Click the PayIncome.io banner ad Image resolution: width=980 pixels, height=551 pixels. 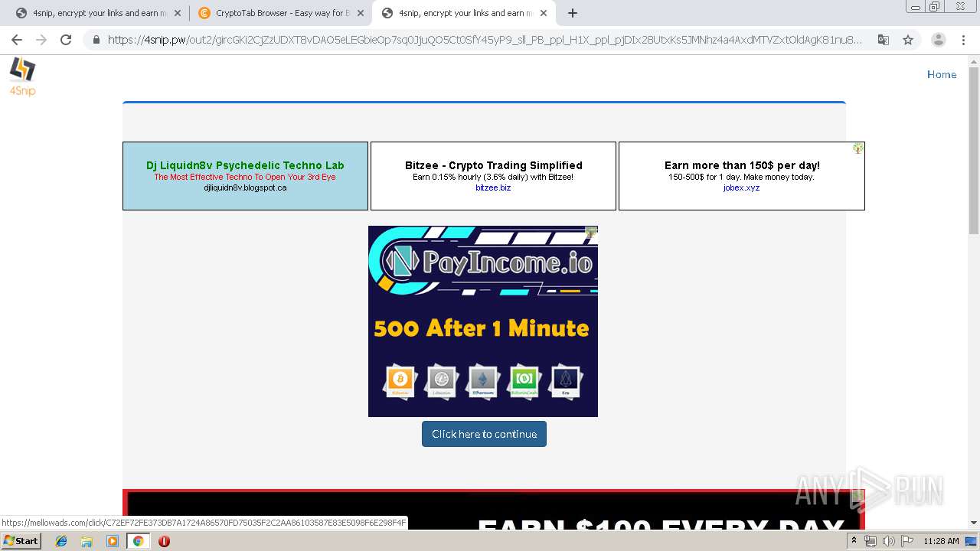pos(483,321)
